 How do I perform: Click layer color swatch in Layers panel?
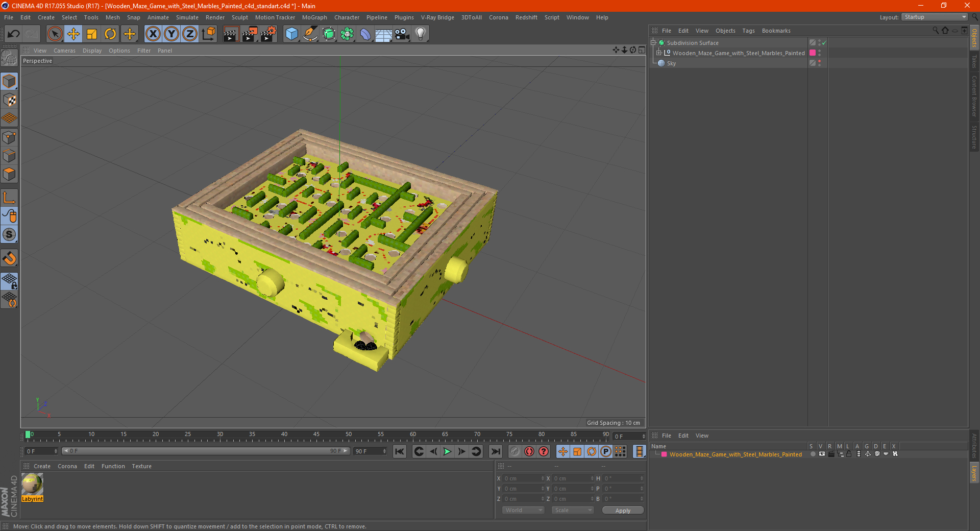coord(664,454)
